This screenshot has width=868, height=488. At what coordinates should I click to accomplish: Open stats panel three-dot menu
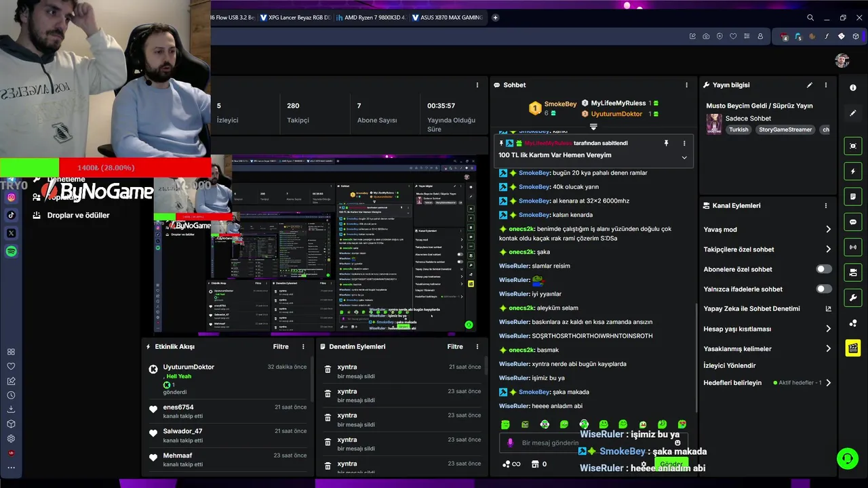(477, 85)
